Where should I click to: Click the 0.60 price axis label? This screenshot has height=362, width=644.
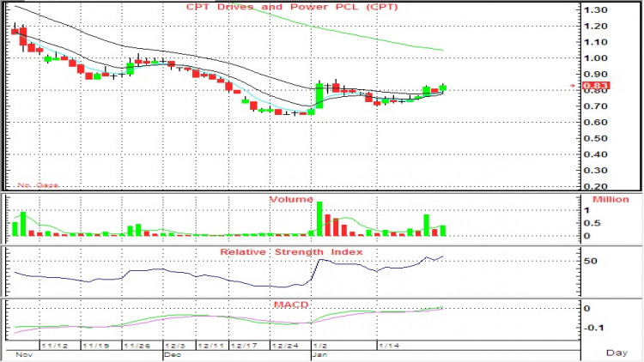(x=596, y=123)
